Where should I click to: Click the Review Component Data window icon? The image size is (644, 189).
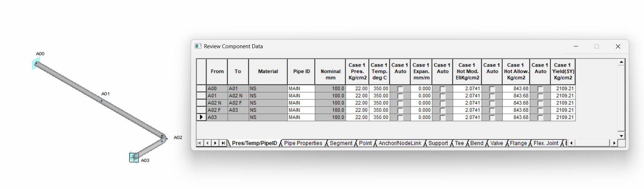[x=198, y=46]
